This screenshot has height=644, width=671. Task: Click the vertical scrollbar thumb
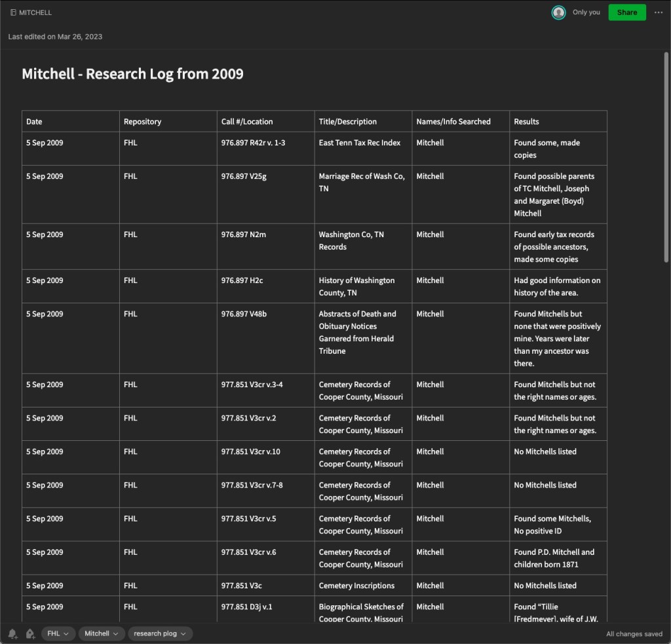[x=666, y=157]
